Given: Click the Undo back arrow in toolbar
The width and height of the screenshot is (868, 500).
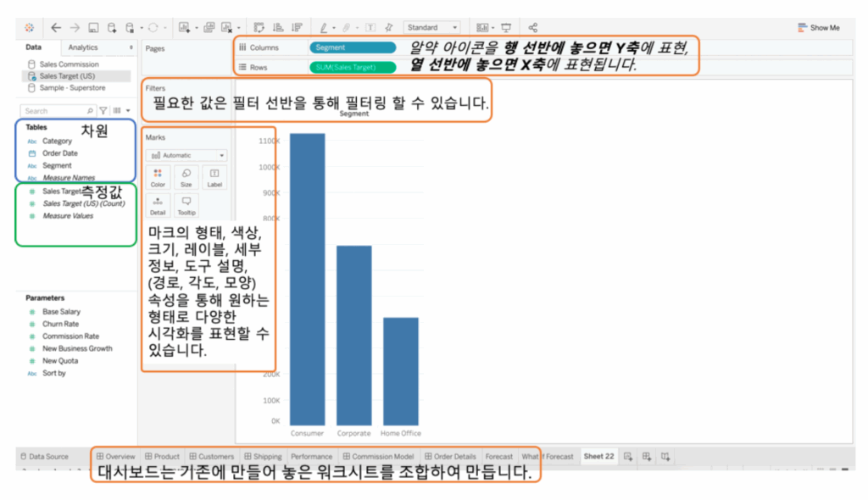Looking at the screenshot, I should click(56, 28).
